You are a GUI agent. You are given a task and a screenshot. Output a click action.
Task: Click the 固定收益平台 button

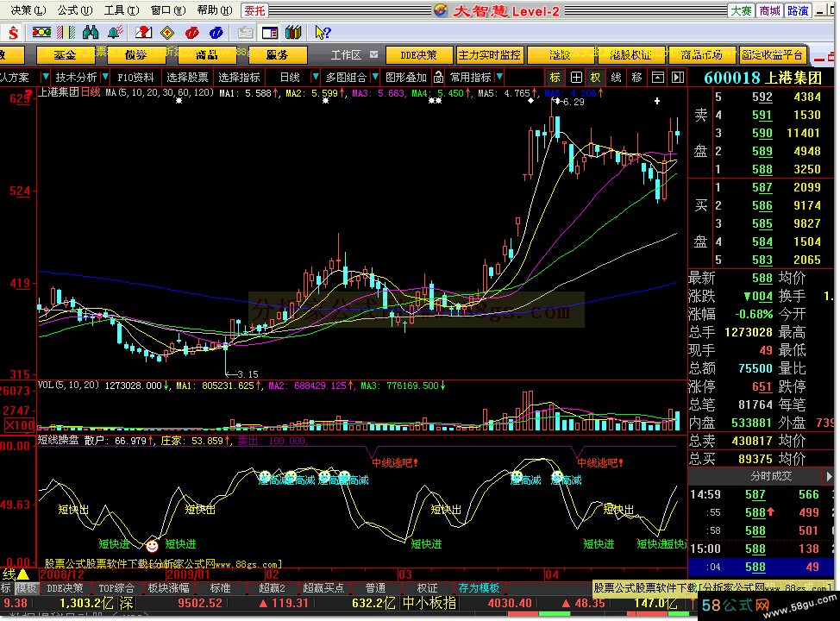772,55
